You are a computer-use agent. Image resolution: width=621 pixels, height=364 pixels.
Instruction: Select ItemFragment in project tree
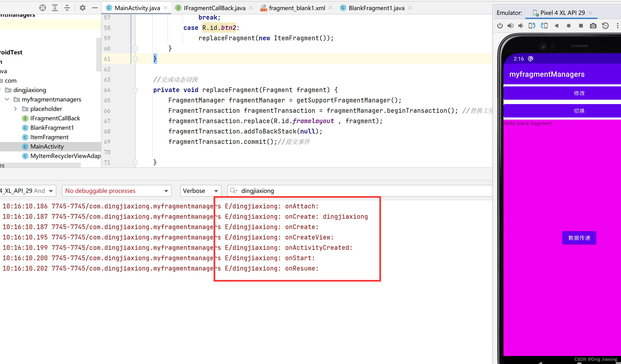pyautogui.click(x=49, y=137)
